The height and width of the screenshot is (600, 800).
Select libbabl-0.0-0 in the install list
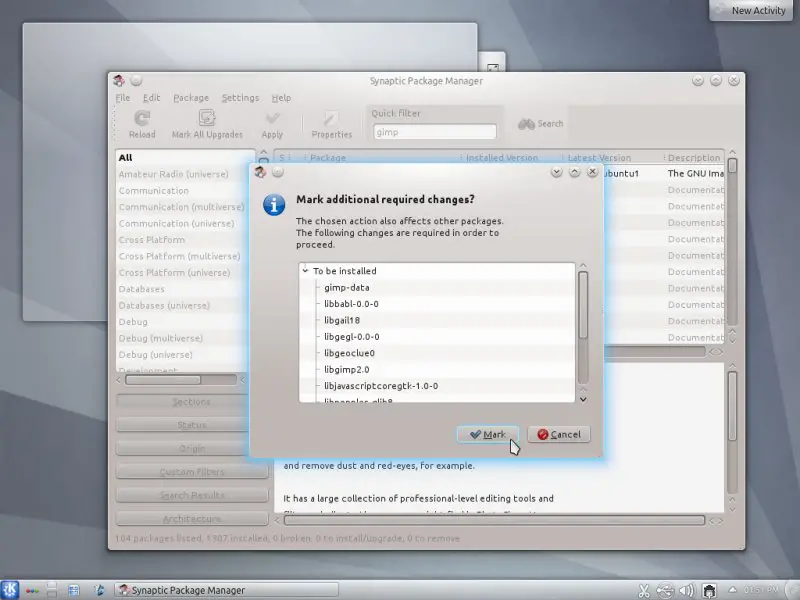pyautogui.click(x=351, y=304)
